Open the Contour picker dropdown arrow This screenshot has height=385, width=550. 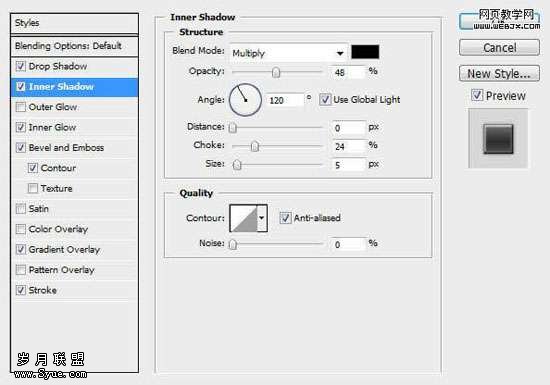[262, 218]
